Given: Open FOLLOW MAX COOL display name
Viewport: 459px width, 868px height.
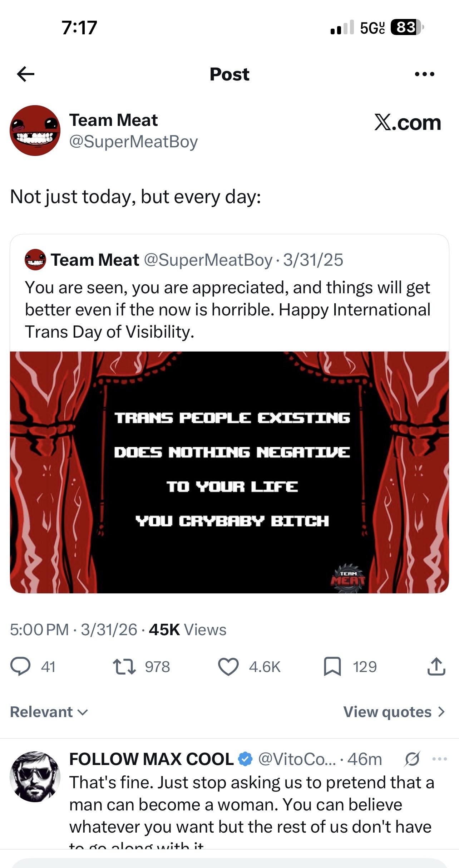Looking at the screenshot, I should [151, 759].
